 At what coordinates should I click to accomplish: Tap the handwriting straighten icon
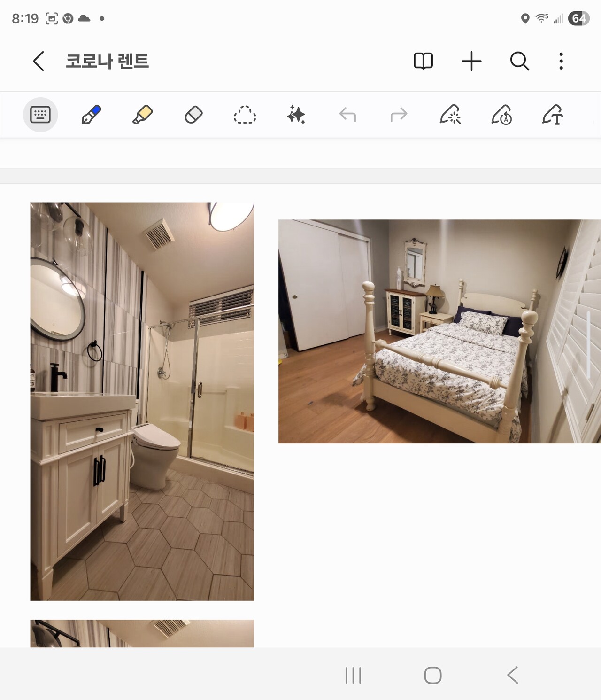click(x=501, y=115)
